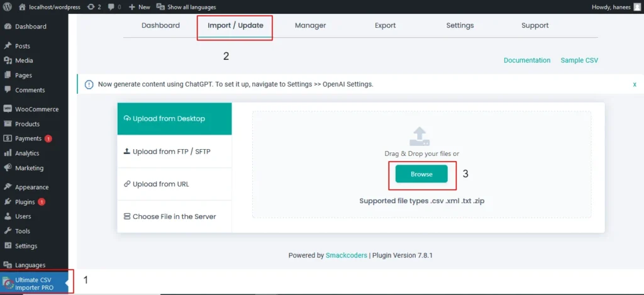Click the info icon in ChatGPT notice
Screen dimensions: 644x295
click(x=89, y=85)
